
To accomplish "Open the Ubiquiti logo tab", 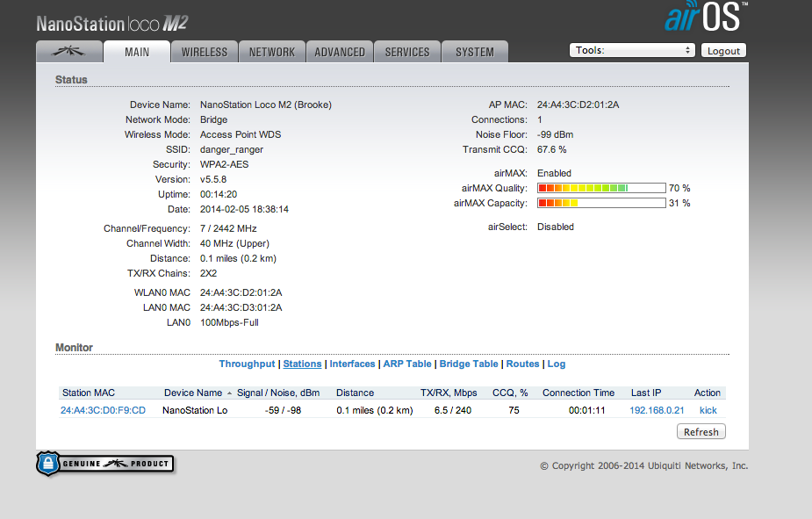I will click(x=68, y=52).
